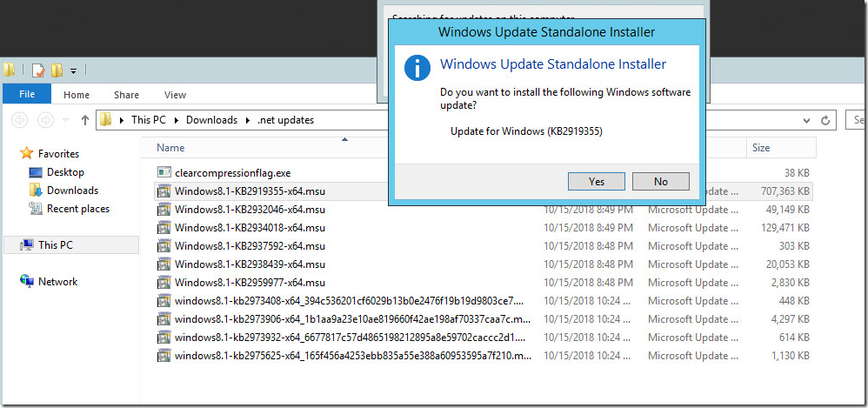
Task: Select file name Windows8.1-KB2919355-x64.msu
Action: 250,191
